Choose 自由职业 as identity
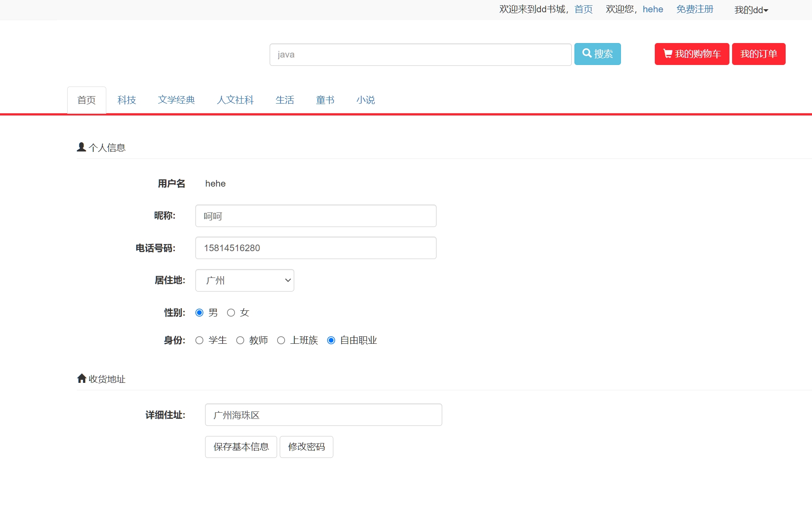 click(x=331, y=340)
